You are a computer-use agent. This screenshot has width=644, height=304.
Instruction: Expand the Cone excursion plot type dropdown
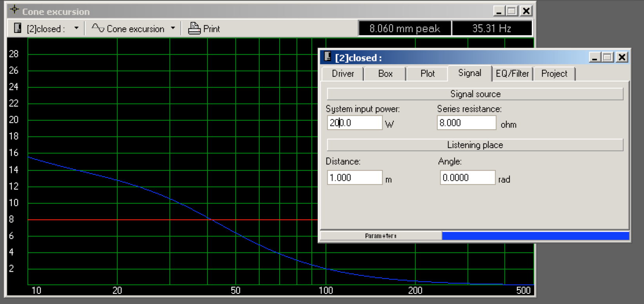(173, 28)
